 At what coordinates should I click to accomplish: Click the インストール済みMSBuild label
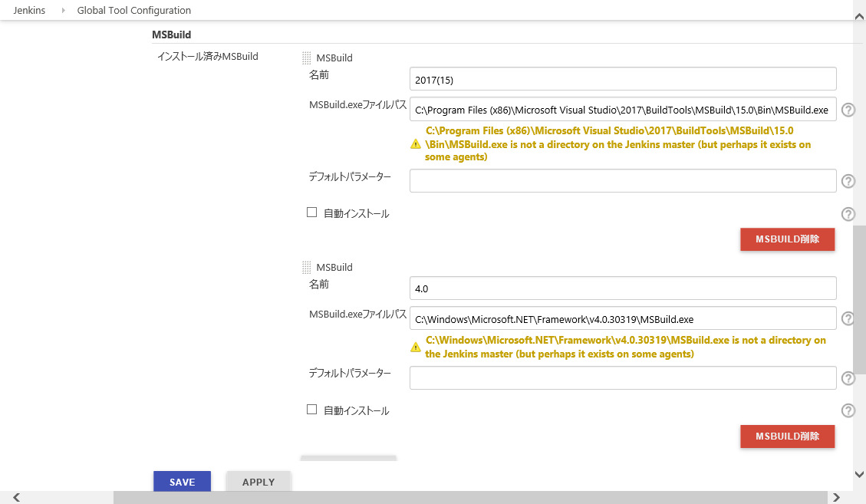[x=208, y=56]
